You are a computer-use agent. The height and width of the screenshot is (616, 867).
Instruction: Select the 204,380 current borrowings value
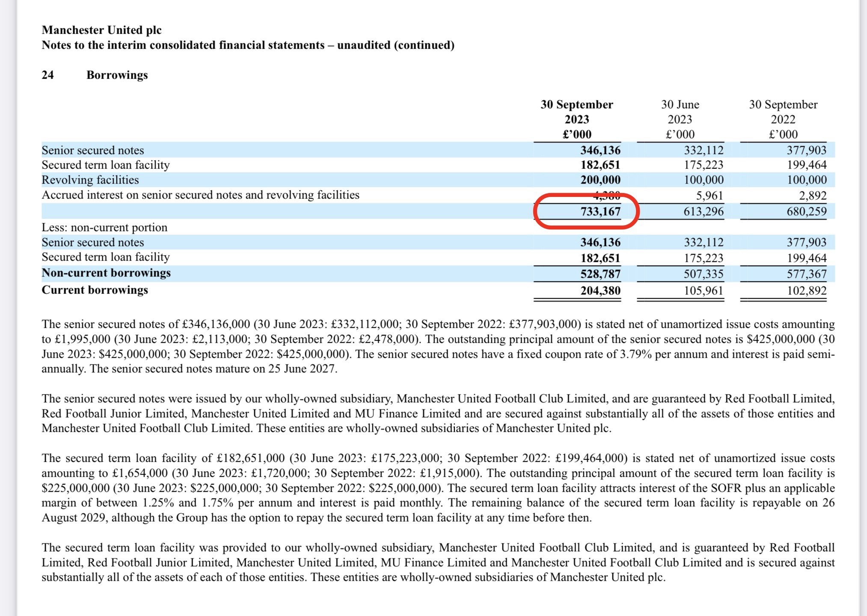pyautogui.click(x=600, y=291)
